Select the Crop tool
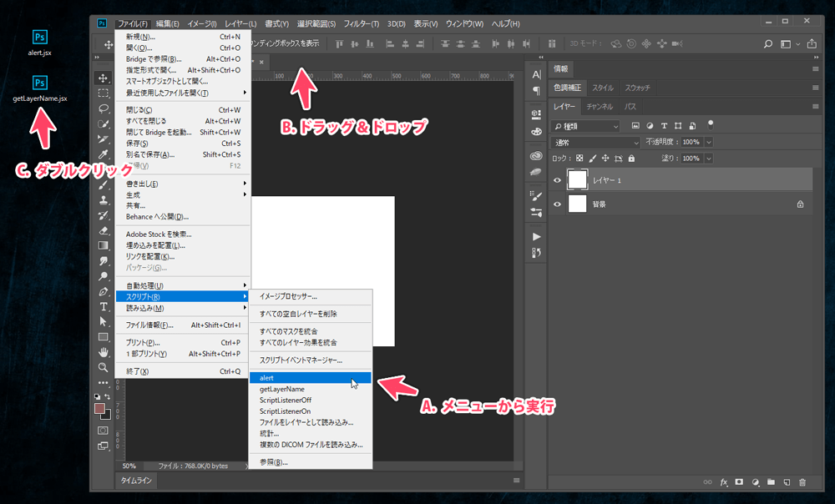Screen dimensions: 835x504 (104, 139)
